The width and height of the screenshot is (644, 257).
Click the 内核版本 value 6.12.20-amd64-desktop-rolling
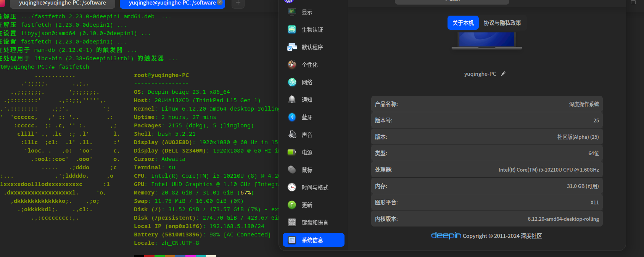point(563,219)
